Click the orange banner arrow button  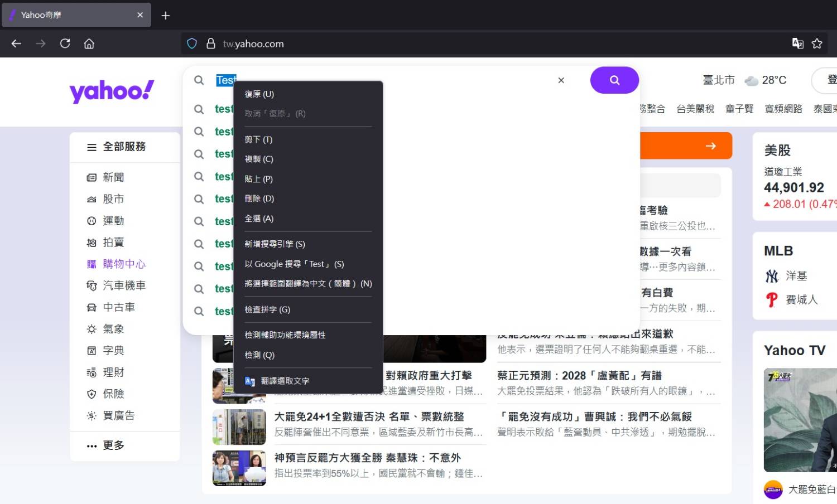coord(710,146)
